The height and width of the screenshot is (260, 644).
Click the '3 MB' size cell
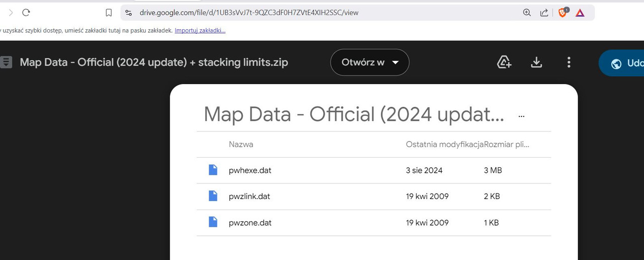click(x=493, y=170)
